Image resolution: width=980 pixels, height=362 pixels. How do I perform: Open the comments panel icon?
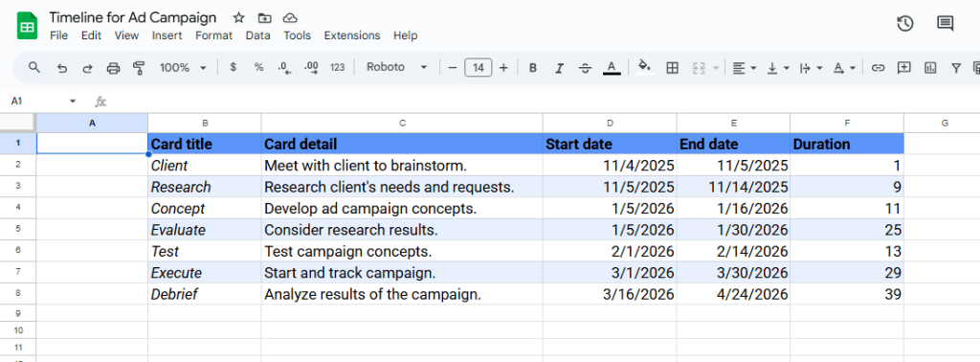click(945, 24)
